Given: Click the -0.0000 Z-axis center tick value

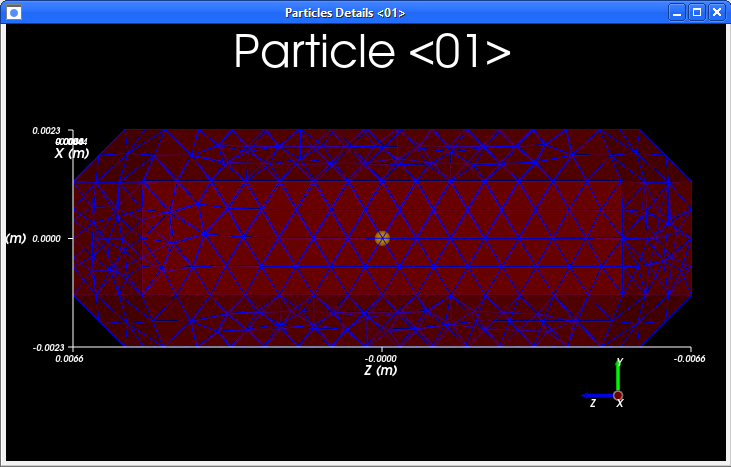Looking at the screenshot, I should coord(381,359).
